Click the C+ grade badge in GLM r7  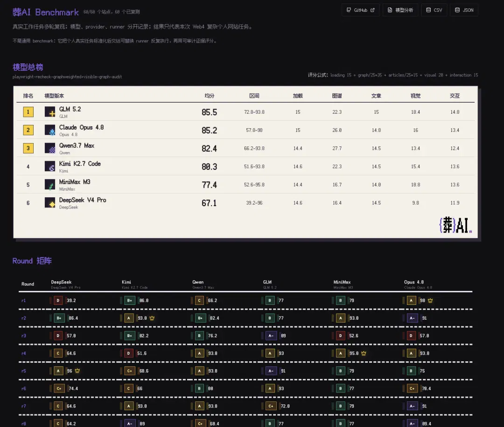pyautogui.click(x=271, y=406)
